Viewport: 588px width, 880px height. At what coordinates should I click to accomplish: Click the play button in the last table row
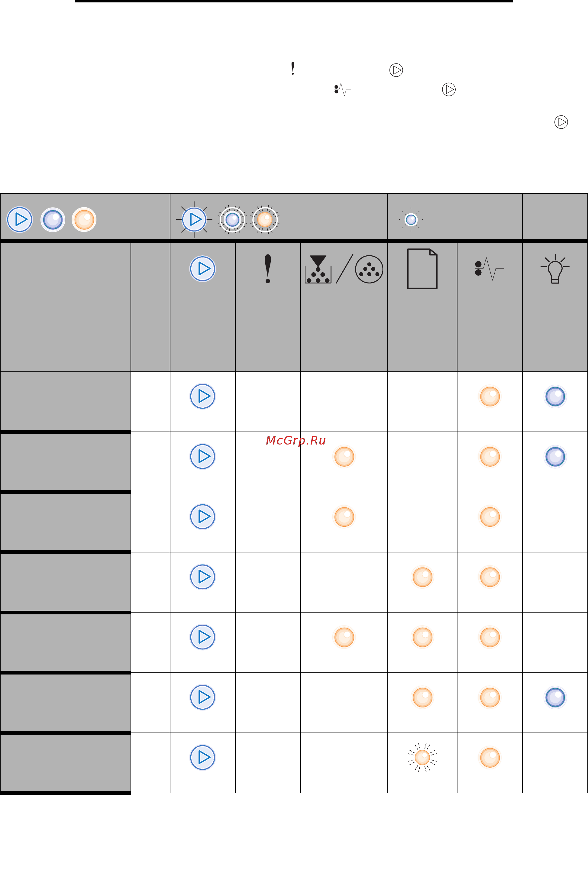pos(202,757)
